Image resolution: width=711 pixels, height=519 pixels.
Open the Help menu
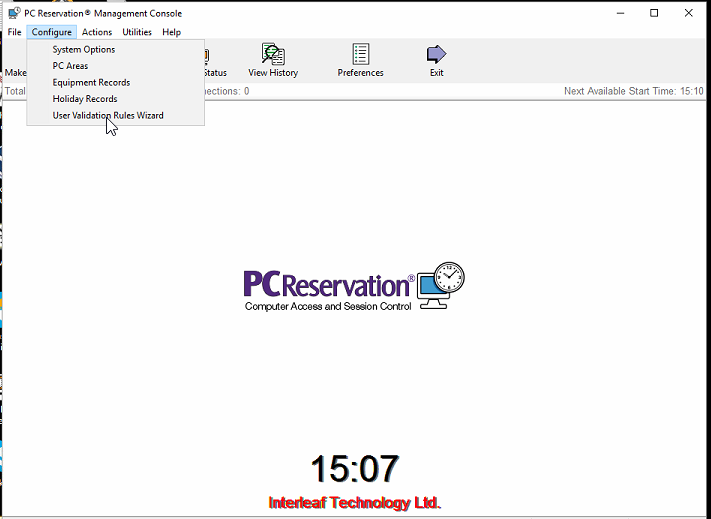[171, 32]
